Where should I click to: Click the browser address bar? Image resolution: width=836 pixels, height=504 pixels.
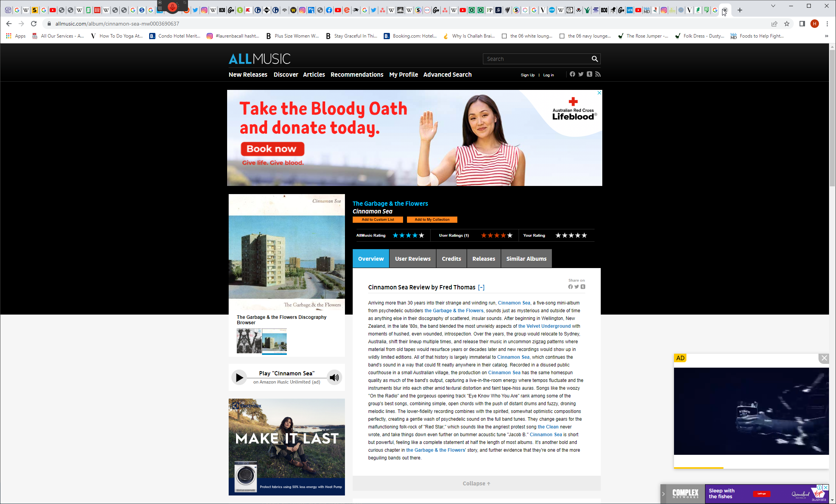[x=407, y=24]
